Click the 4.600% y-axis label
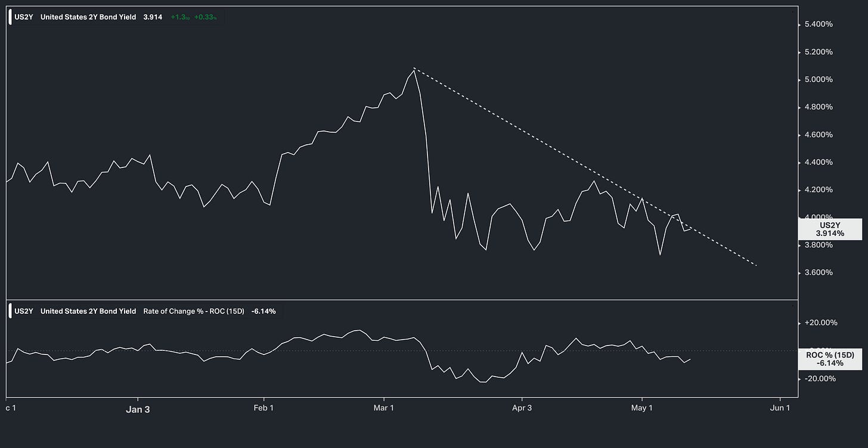 (819, 135)
